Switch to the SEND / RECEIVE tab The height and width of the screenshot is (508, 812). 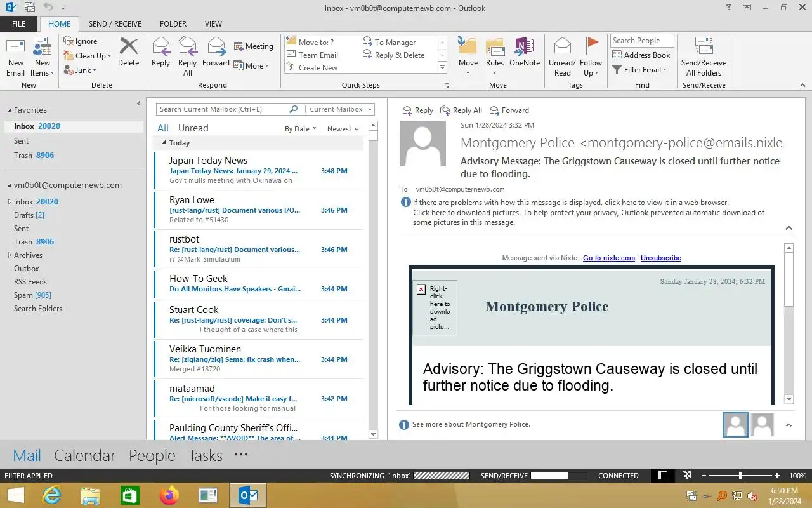[x=115, y=24]
